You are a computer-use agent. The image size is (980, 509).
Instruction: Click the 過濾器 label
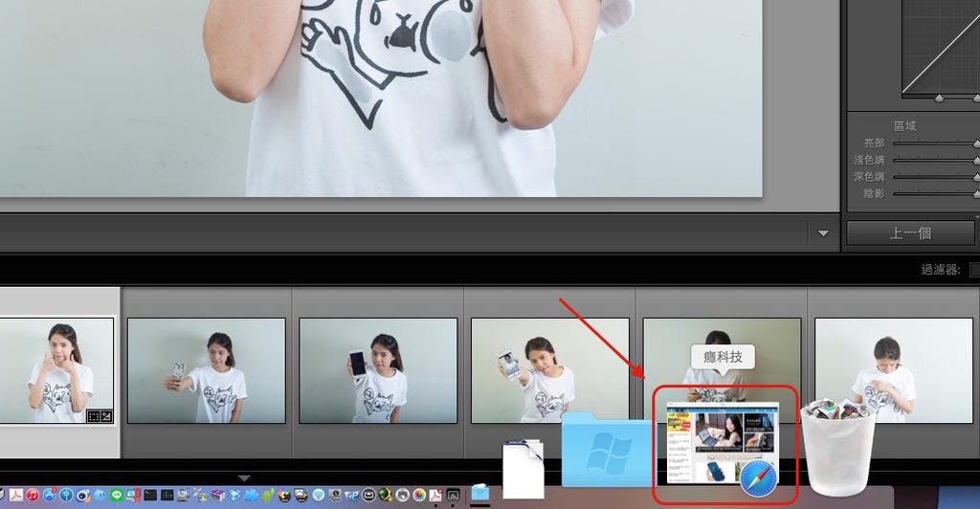click(941, 270)
